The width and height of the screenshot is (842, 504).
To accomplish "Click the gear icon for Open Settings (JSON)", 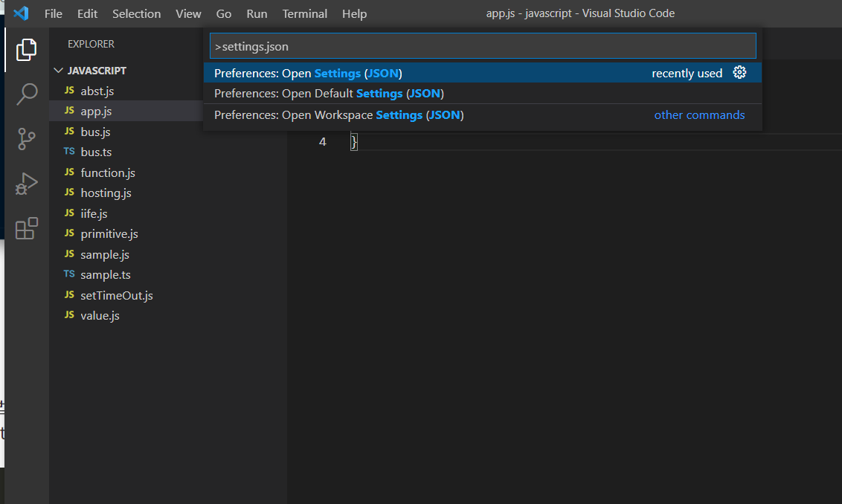I will coord(739,72).
